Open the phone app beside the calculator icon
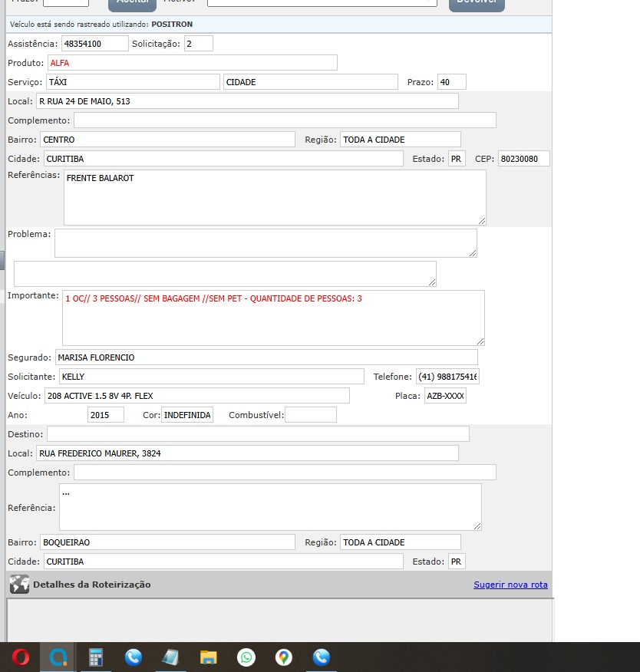 tap(134, 657)
